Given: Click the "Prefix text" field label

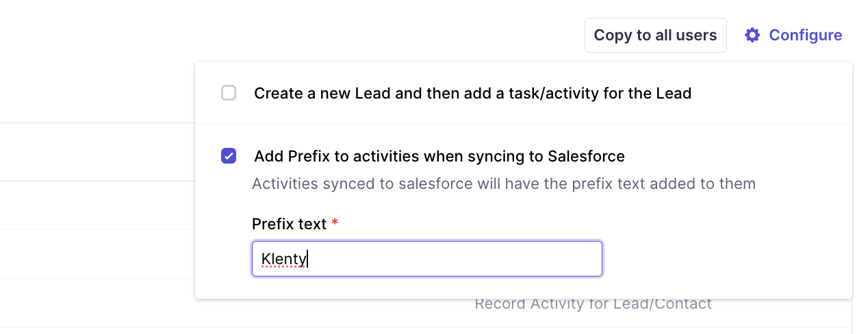Looking at the screenshot, I should coord(288,224).
